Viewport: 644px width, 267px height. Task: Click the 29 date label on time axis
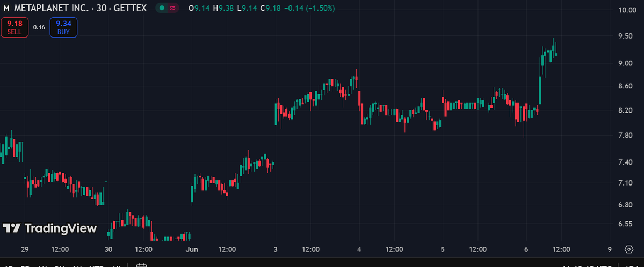click(25, 249)
